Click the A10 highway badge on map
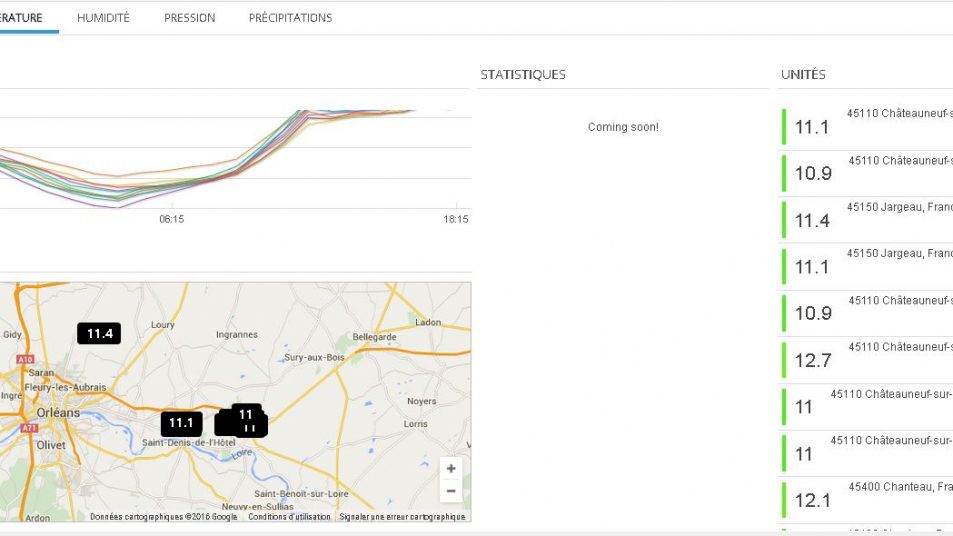953x536 pixels. coord(25,359)
